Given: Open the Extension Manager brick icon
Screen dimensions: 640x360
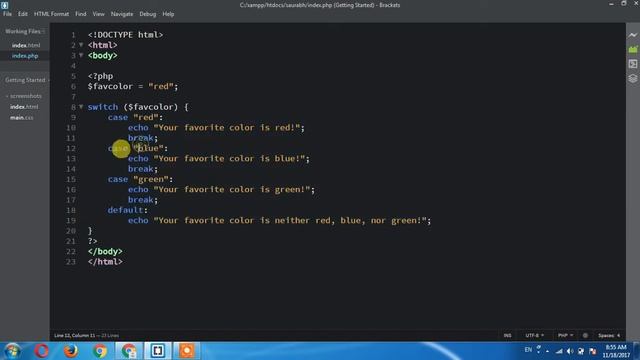Looking at the screenshot, I should [633, 49].
